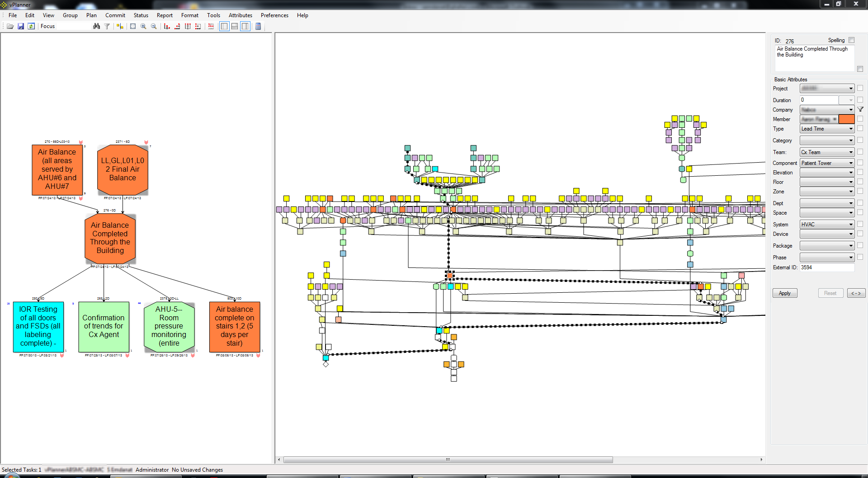Tick the checkbox beside Package
The width and height of the screenshot is (868, 478).
(860, 245)
